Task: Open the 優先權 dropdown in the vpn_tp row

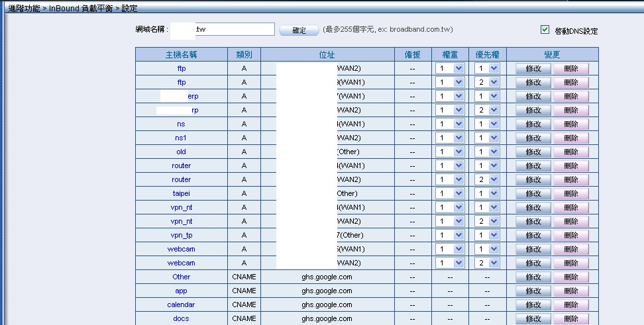Action: click(487, 235)
